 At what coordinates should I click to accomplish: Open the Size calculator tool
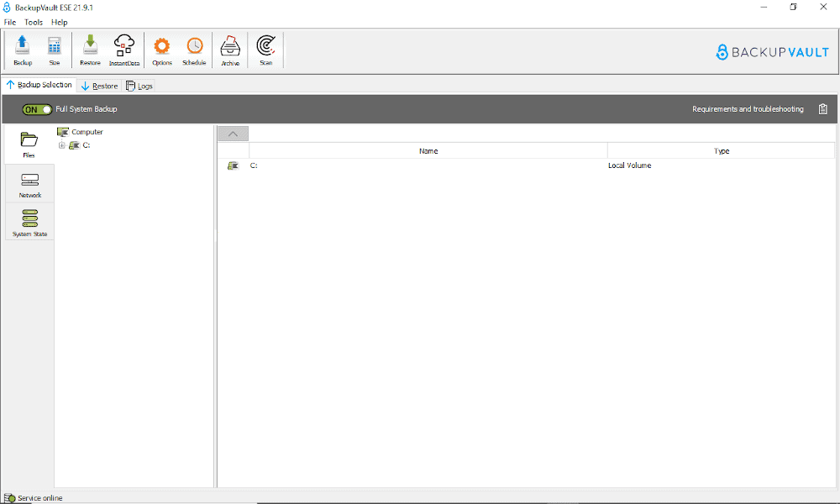(x=54, y=50)
